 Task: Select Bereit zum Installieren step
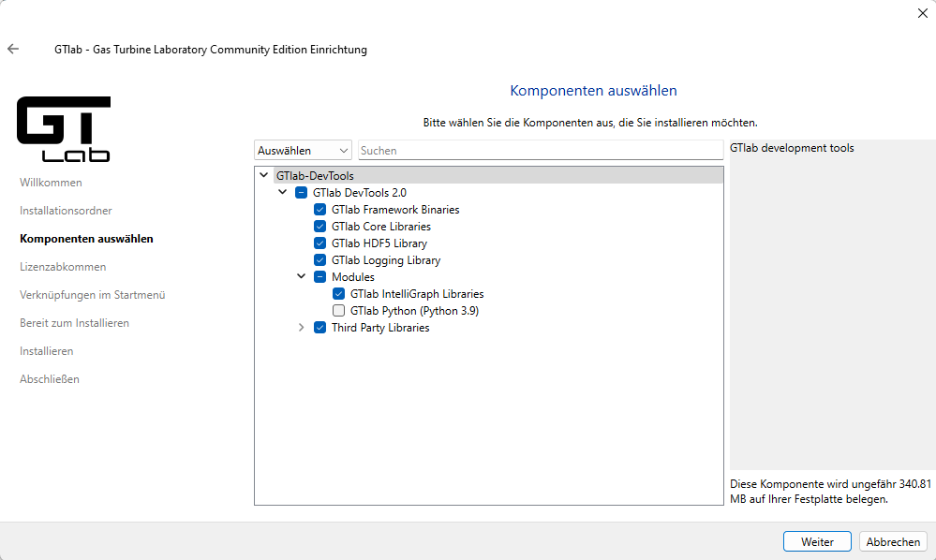coord(74,323)
